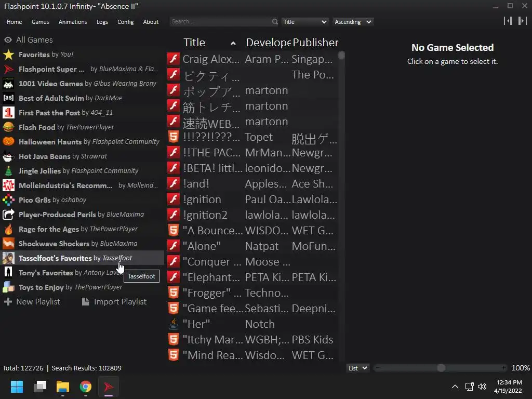Sort by the Publisher column header
Image resolution: width=532 pixels, height=399 pixels.
pos(315,43)
